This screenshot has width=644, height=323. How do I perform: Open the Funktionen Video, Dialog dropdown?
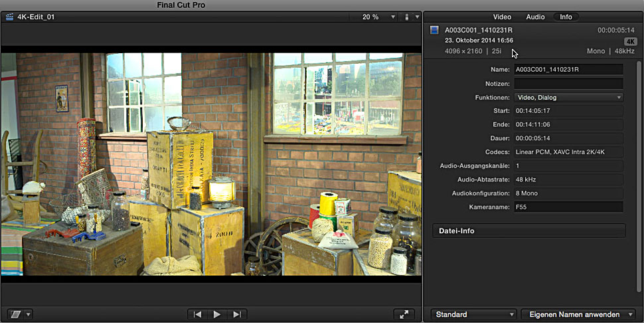[x=568, y=98]
